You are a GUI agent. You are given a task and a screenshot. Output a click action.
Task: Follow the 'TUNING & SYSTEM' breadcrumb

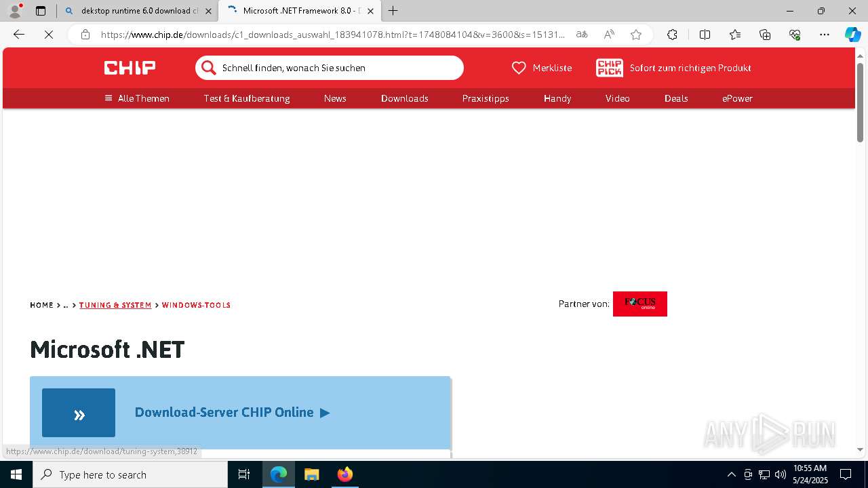coord(115,305)
